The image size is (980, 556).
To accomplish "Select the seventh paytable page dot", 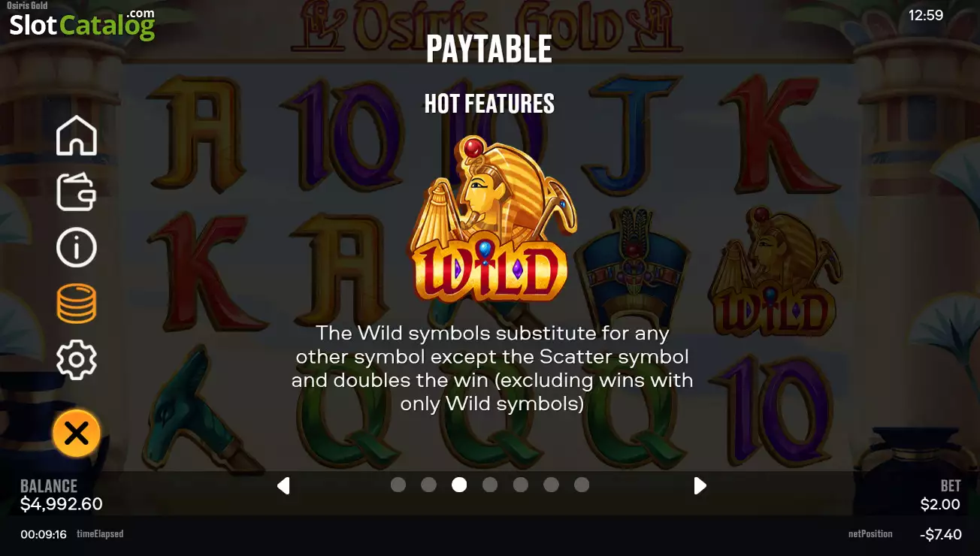I will [582, 485].
